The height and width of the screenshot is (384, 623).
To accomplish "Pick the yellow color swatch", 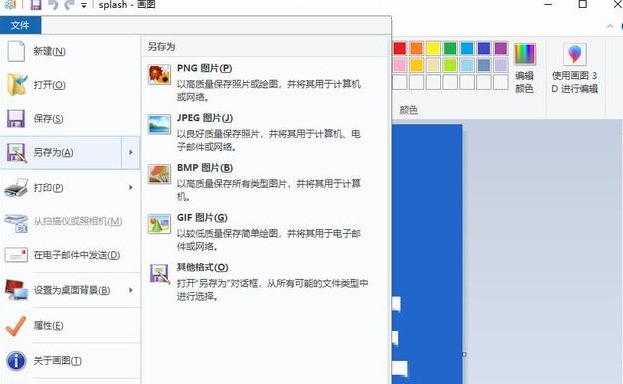I will click(433, 48).
